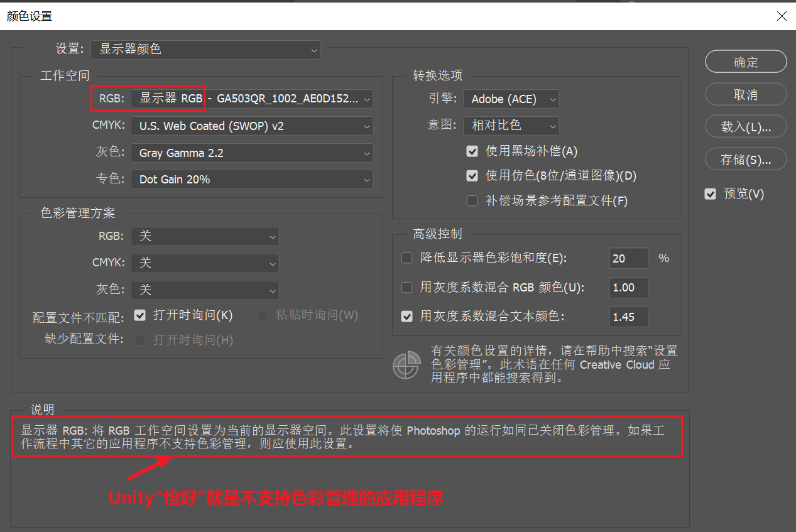
Task: Open the 设置 preset dropdown
Action: [205, 49]
